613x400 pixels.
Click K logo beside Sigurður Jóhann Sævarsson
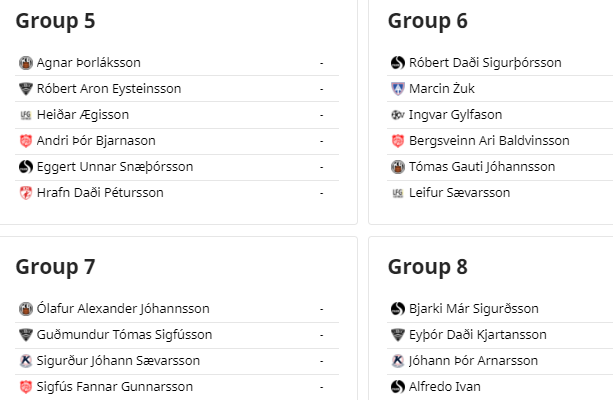coord(26,361)
